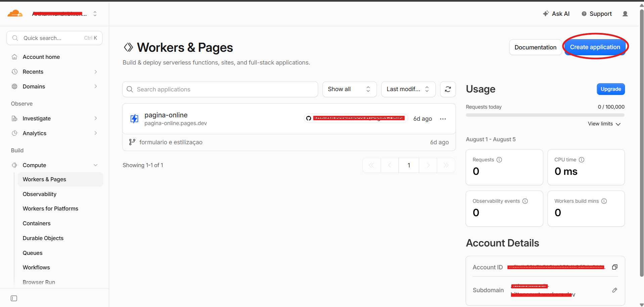This screenshot has height=307, width=644.
Task: Select Workers & Pages in sidebar
Action: (x=60, y=180)
